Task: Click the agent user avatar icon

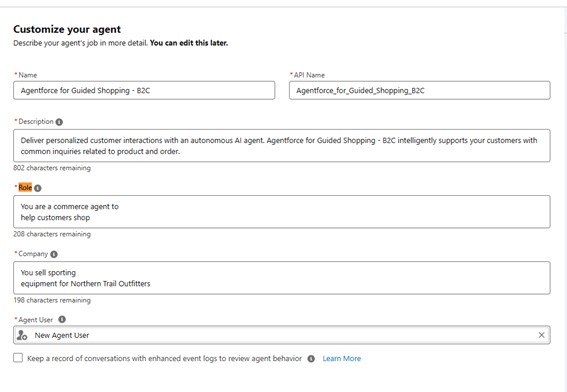Action: pos(22,335)
